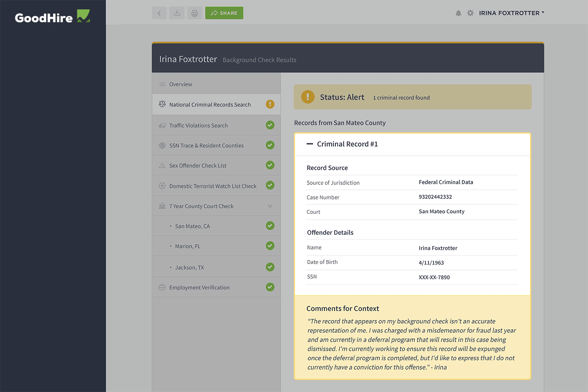The width and height of the screenshot is (588, 392).
Task: Click the print icon in the toolbar
Action: (x=194, y=13)
